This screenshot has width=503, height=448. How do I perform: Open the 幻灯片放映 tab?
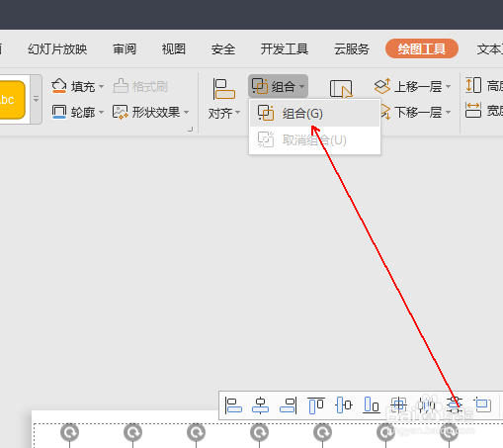click(x=57, y=49)
